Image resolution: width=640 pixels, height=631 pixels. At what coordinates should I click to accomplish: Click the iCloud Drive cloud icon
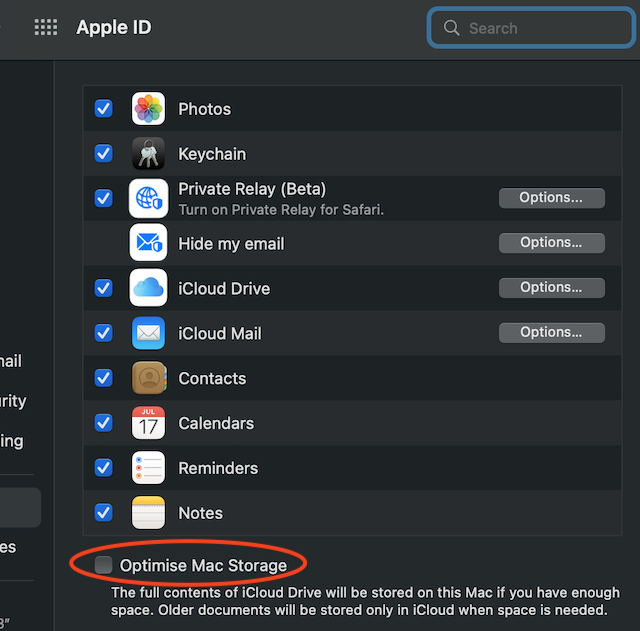pos(148,287)
